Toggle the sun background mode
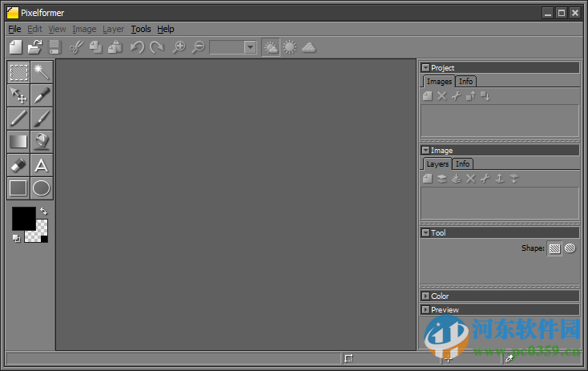The width and height of the screenshot is (588, 371). [x=290, y=47]
